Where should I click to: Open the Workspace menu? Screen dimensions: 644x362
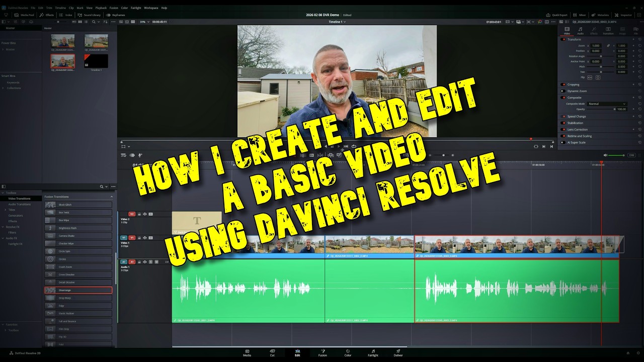pyautogui.click(x=151, y=8)
